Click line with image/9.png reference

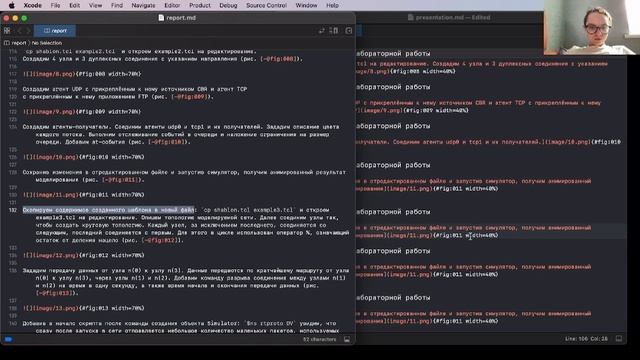coord(82,111)
